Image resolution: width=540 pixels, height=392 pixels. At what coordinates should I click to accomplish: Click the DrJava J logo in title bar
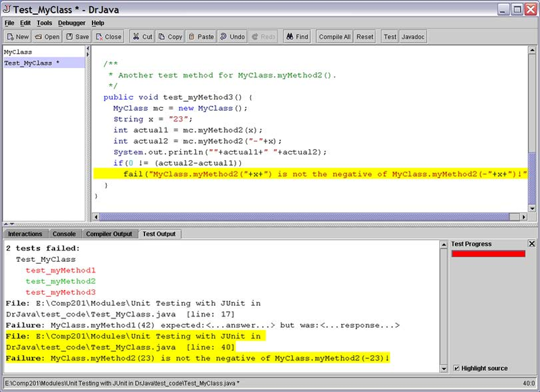coord(7,9)
